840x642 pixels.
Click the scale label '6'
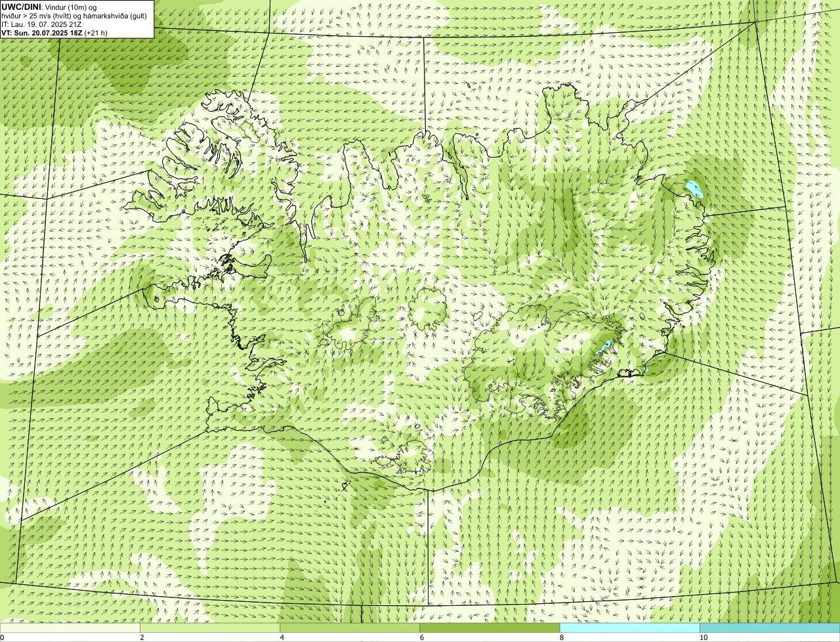(x=421, y=637)
